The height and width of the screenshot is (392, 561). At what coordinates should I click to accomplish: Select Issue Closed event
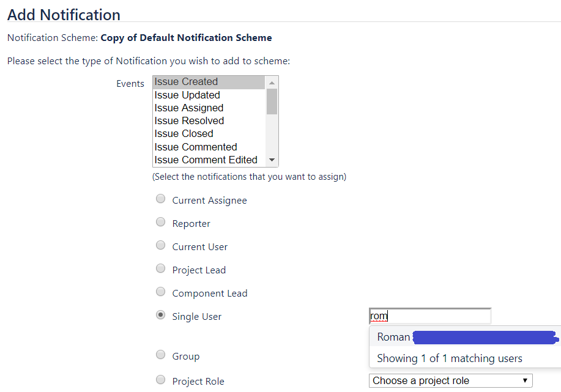click(209, 134)
